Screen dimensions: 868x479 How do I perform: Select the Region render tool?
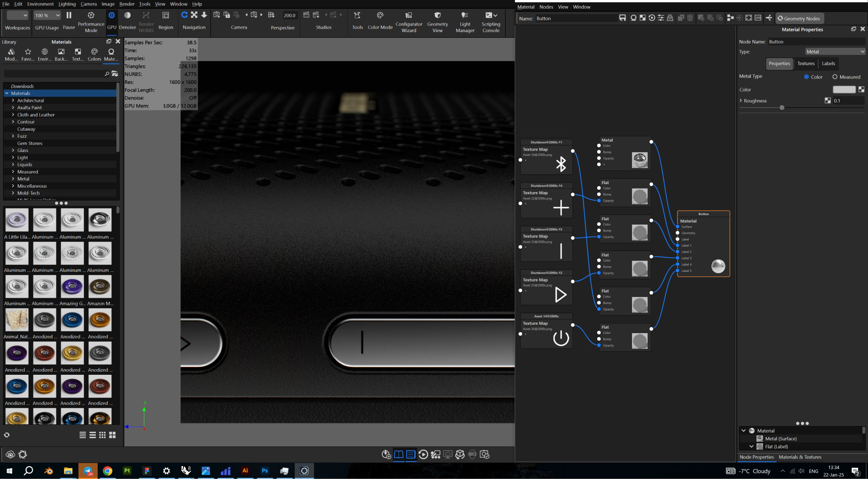[165, 16]
